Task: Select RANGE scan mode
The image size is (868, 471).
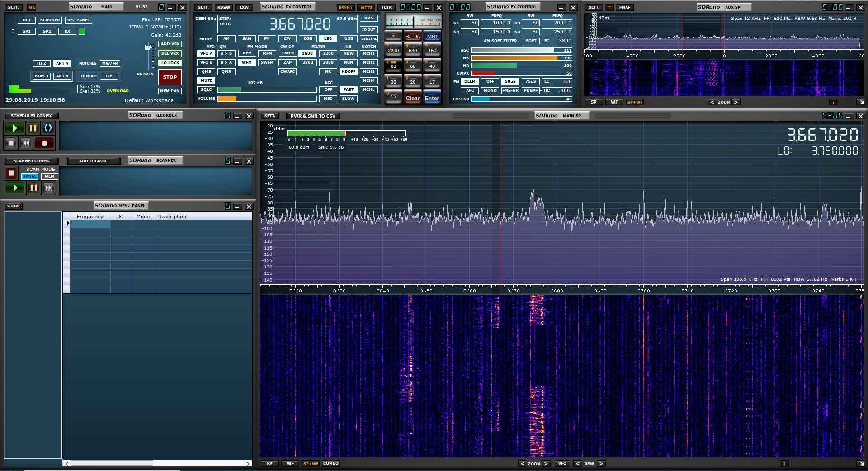Action: point(30,176)
